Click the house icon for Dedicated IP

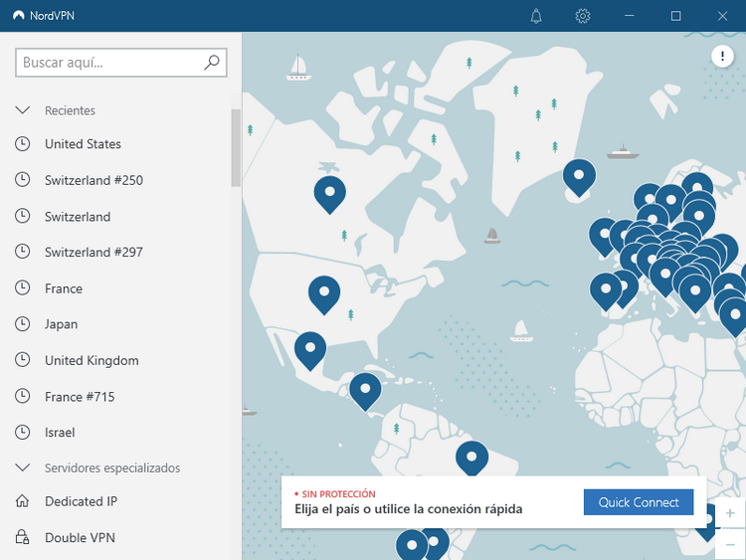(x=22, y=501)
